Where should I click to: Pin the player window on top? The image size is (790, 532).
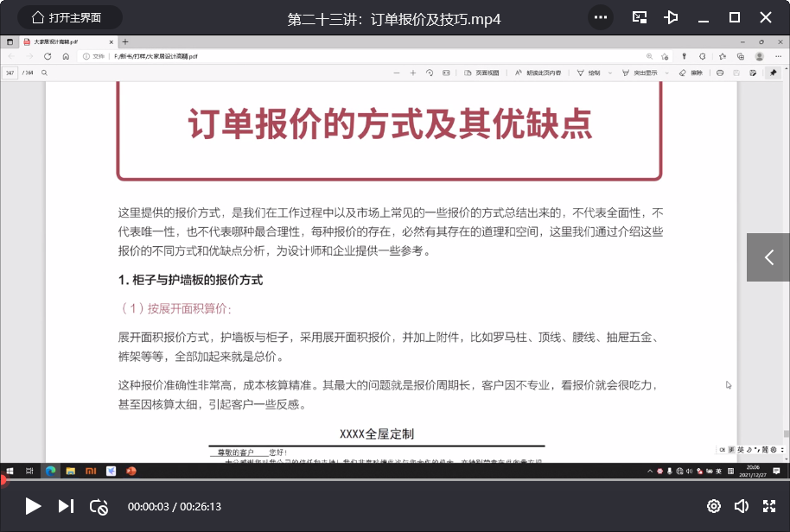[672, 17]
